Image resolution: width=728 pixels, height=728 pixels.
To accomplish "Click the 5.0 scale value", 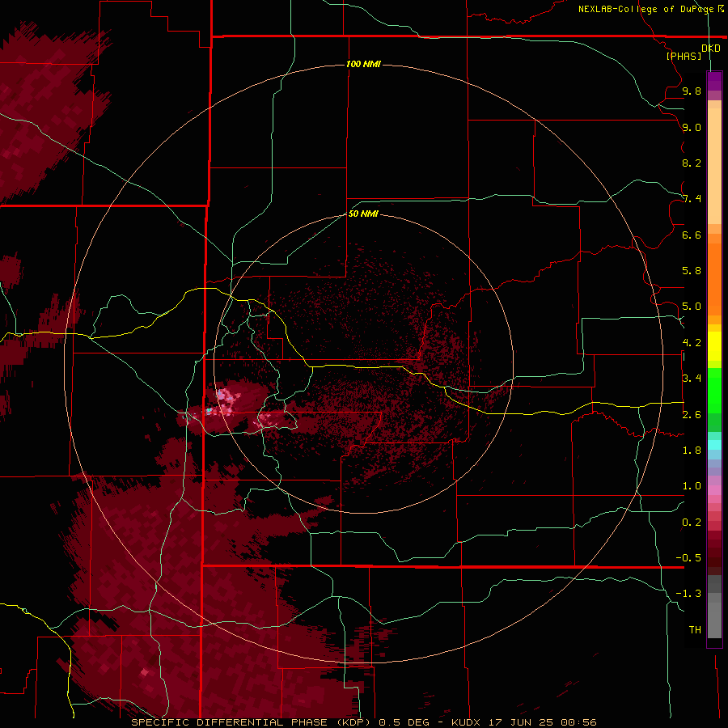I will tap(692, 307).
